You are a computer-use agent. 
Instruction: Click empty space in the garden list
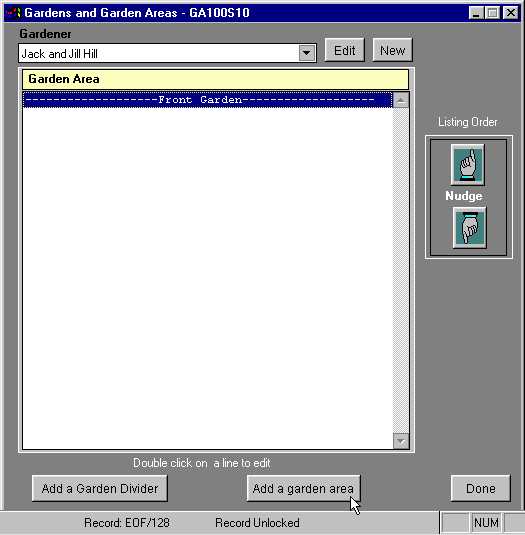pos(207,273)
